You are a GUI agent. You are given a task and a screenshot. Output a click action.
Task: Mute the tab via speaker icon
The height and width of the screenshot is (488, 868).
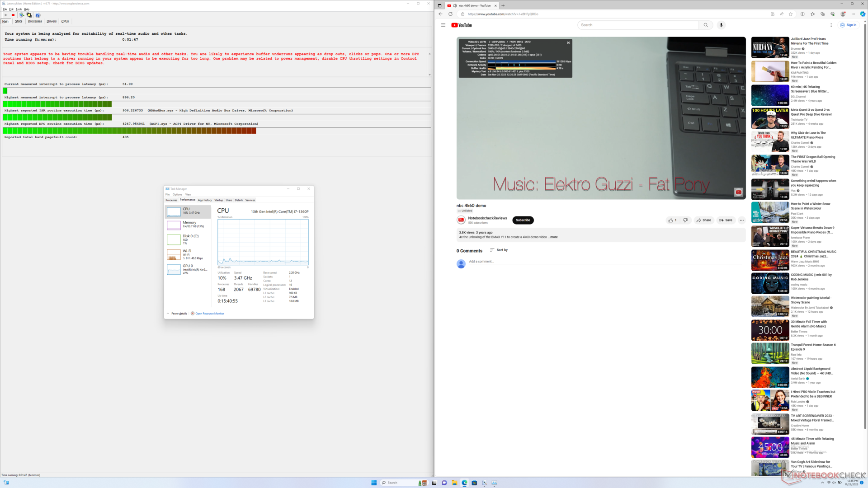455,5
